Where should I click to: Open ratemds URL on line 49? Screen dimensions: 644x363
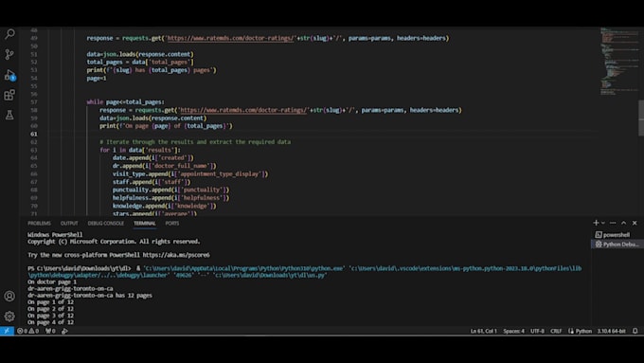(231, 38)
